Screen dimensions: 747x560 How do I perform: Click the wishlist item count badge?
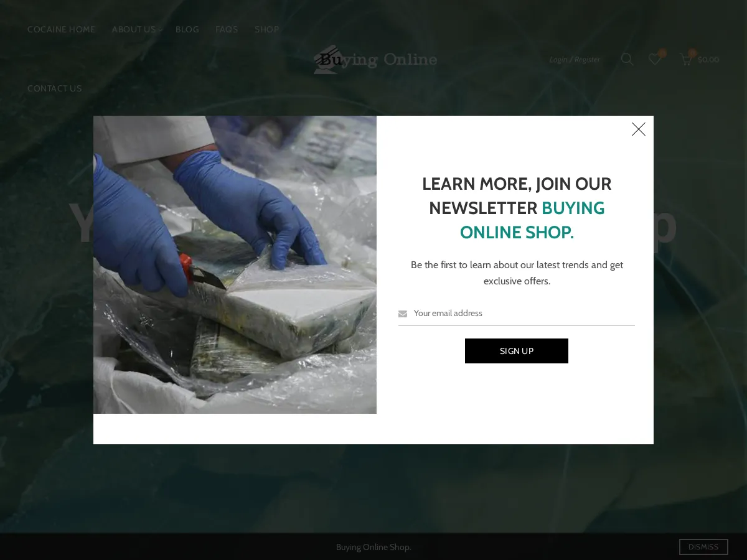tap(662, 53)
